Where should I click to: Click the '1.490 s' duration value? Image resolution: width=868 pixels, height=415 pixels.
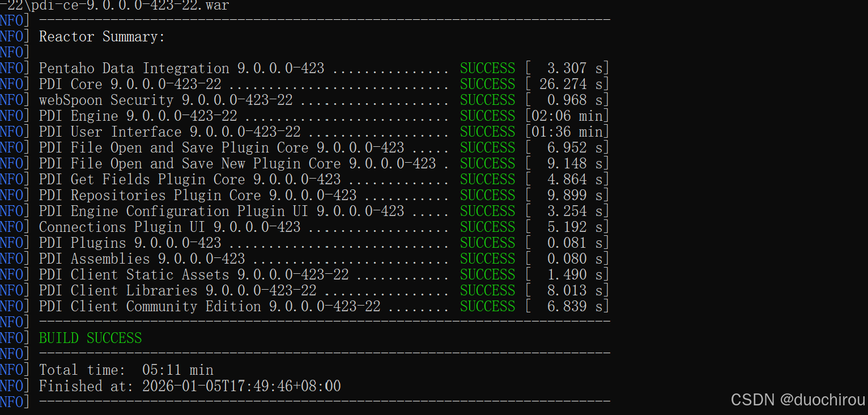(575, 275)
